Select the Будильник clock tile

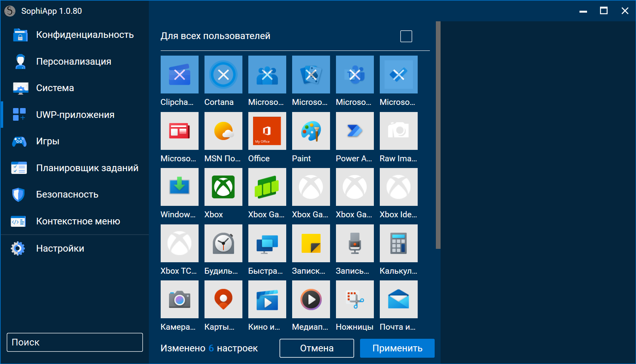point(223,243)
